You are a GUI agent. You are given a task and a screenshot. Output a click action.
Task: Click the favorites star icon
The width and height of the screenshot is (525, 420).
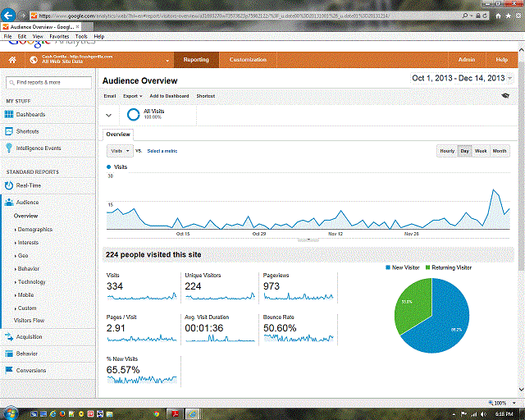(x=509, y=16)
